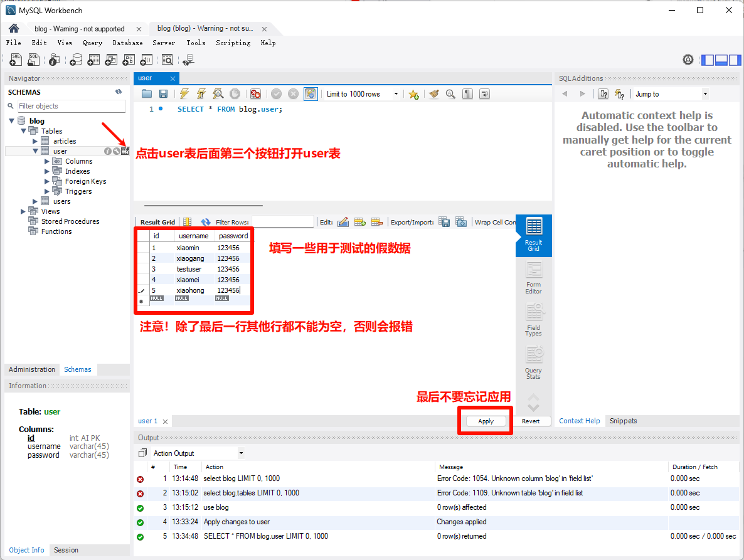
Task: Expand the articles table tree node
Action: click(36, 141)
